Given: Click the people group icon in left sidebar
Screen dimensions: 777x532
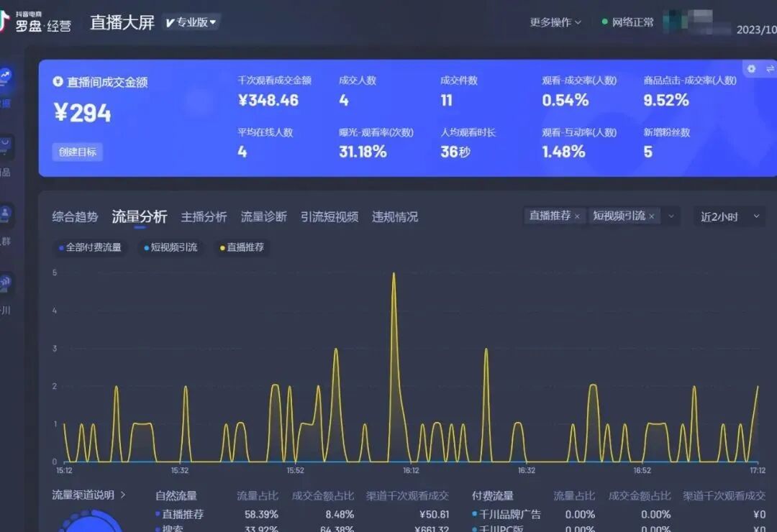Looking at the screenshot, I should pyautogui.click(x=5, y=214).
